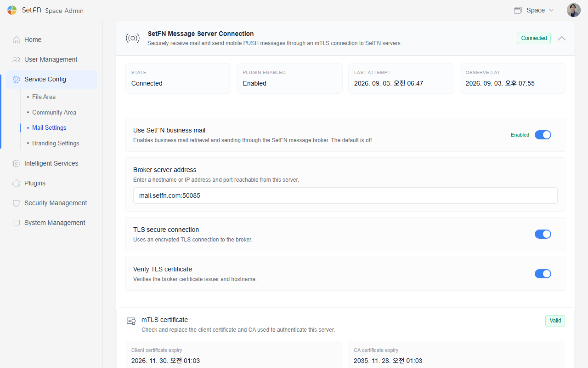The width and height of the screenshot is (588, 368).
Task: Click the Space Admin title text
Action: pyautogui.click(x=64, y=11)
